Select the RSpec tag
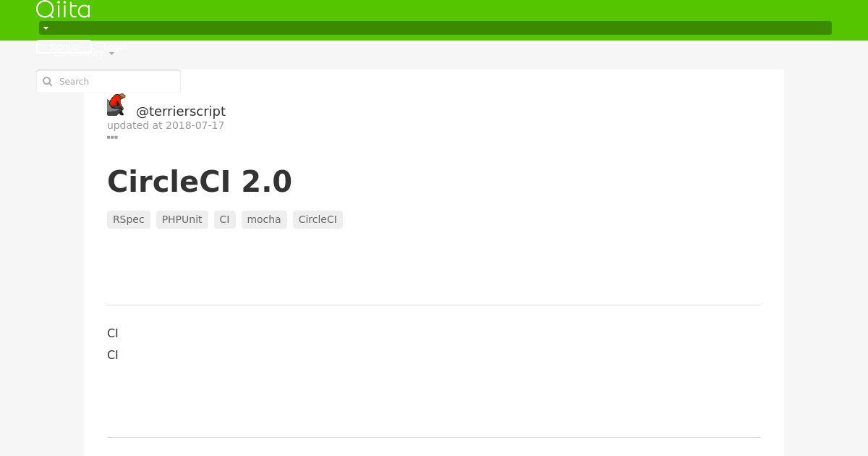The image size is (868, 456). (129, 219)
